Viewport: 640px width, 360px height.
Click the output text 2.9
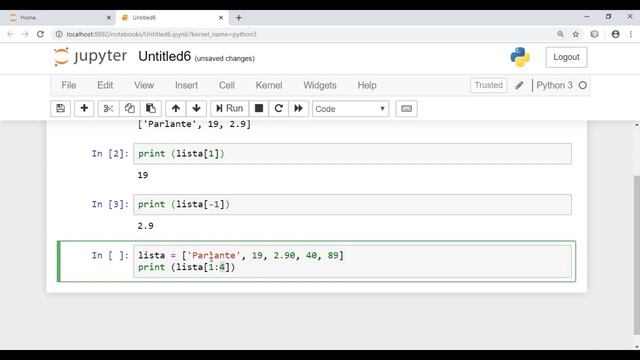point(146,226)
